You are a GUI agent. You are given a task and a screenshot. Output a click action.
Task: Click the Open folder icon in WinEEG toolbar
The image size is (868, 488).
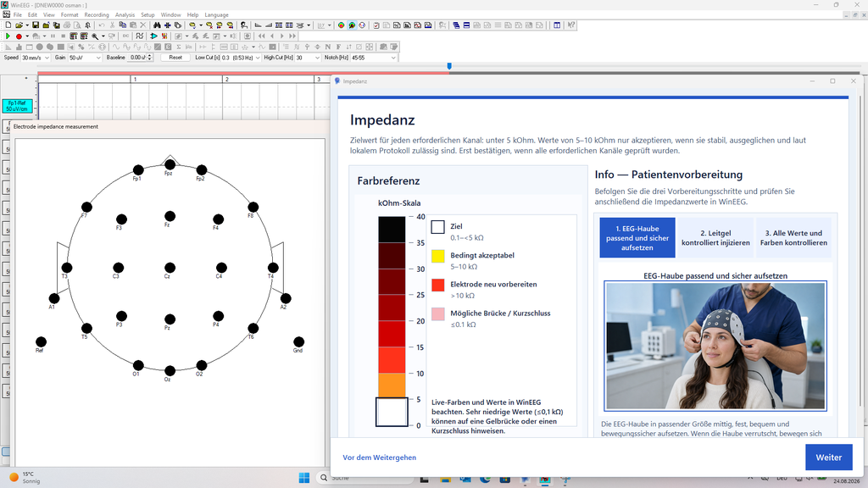(19, 25)
